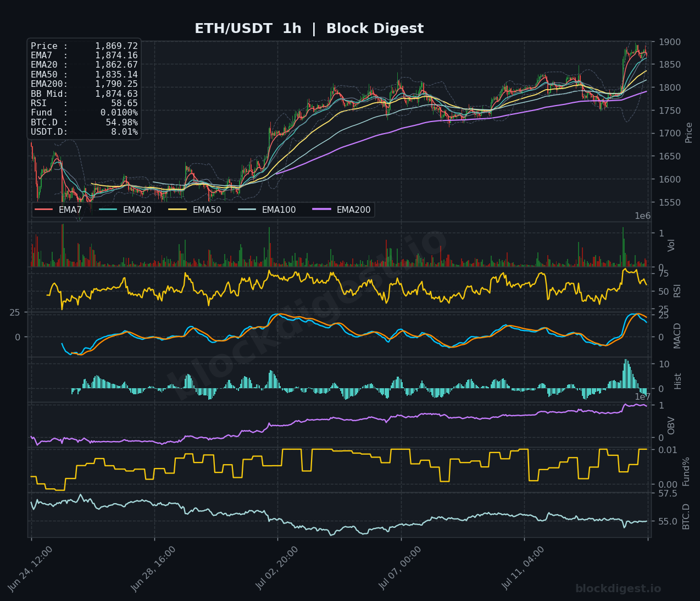Click the USDT.D value 8.01%
Screen dimensions: 700x601
pyautogui.click(x=125, y=131)
